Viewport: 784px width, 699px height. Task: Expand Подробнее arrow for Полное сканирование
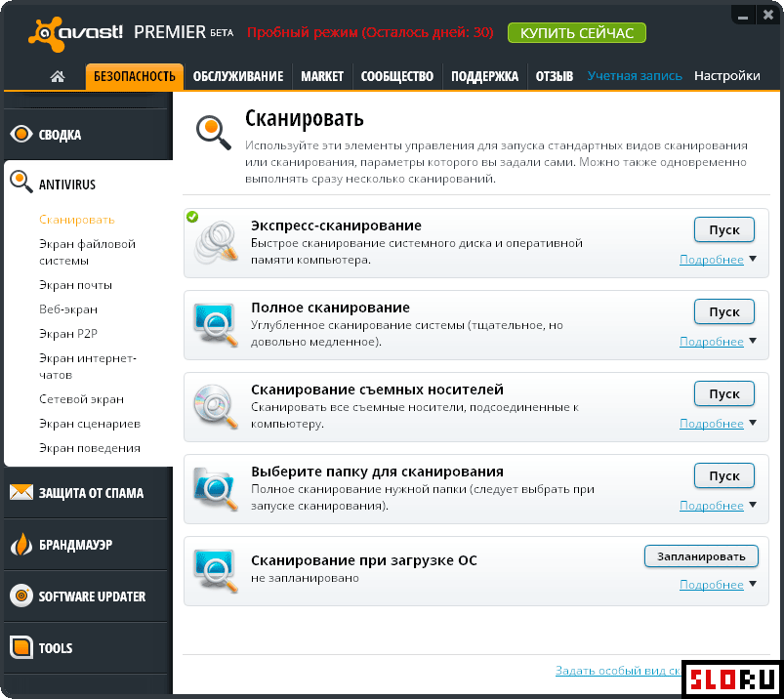(753, 341)
